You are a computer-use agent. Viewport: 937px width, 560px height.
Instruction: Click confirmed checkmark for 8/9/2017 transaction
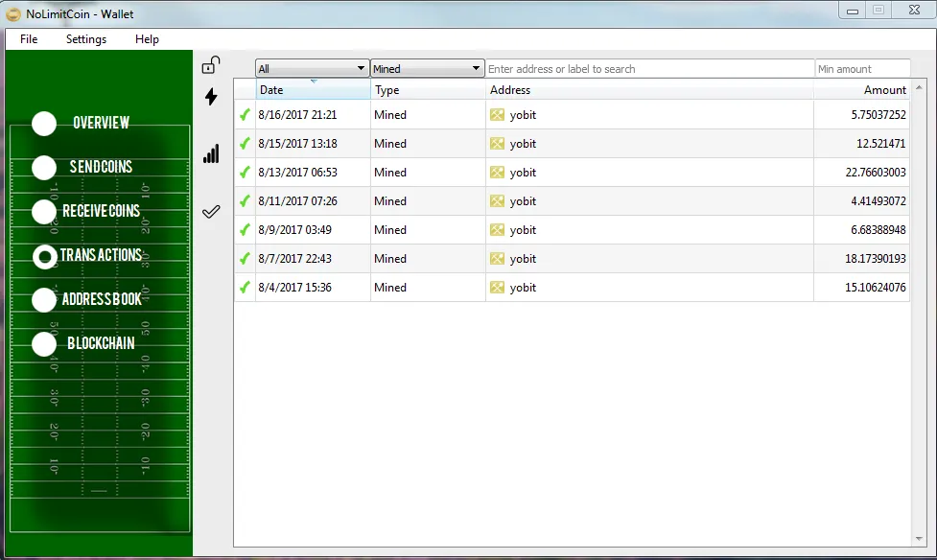tap(245, 229)
